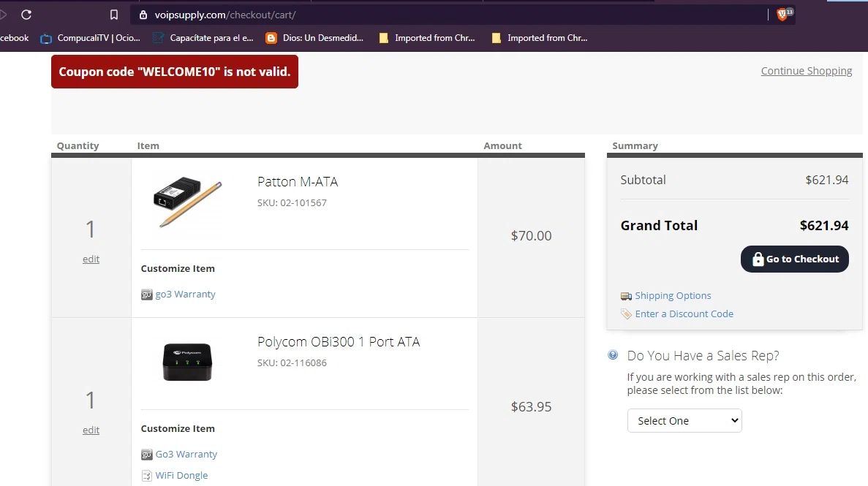The width and height of the screenshot is (868, 486).
Task: Click the Subtotal $621.94 value
Action: [x=826, y=180]
